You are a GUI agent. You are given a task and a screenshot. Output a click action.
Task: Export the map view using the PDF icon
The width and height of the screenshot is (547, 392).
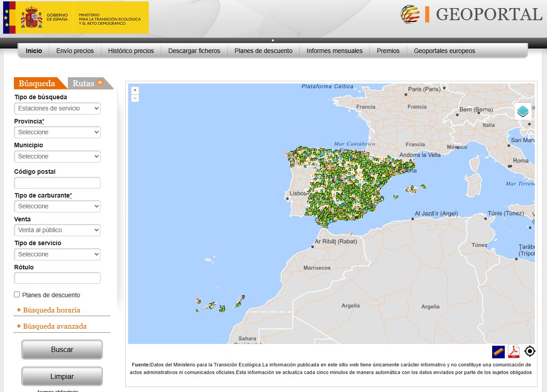click(x=513, y=352)
